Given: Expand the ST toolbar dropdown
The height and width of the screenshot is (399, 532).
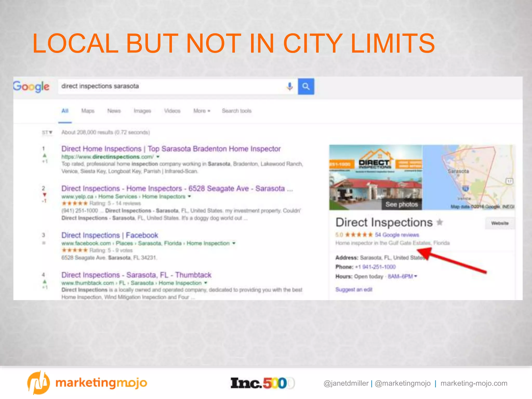Looking at the screenshot, I should click(47, 132).
